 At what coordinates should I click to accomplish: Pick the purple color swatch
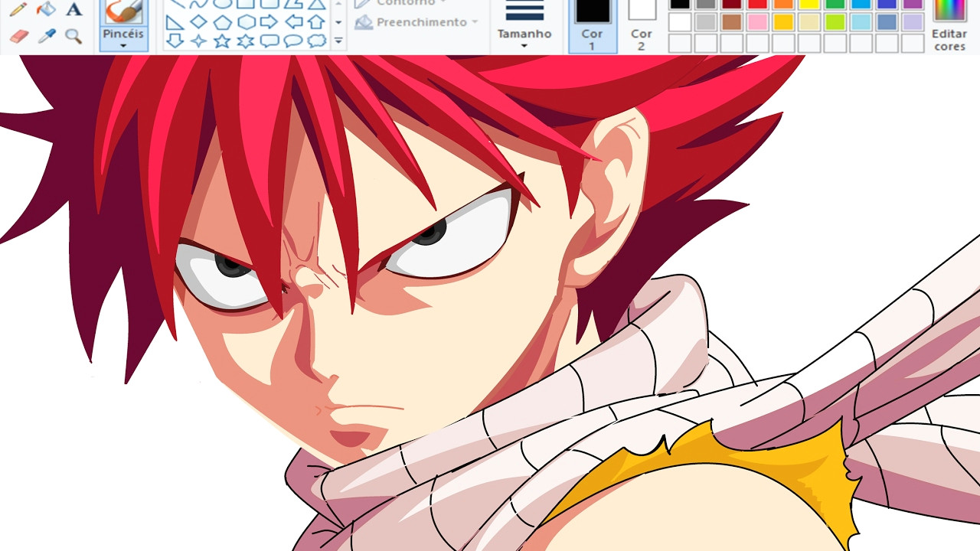point(913,4)
